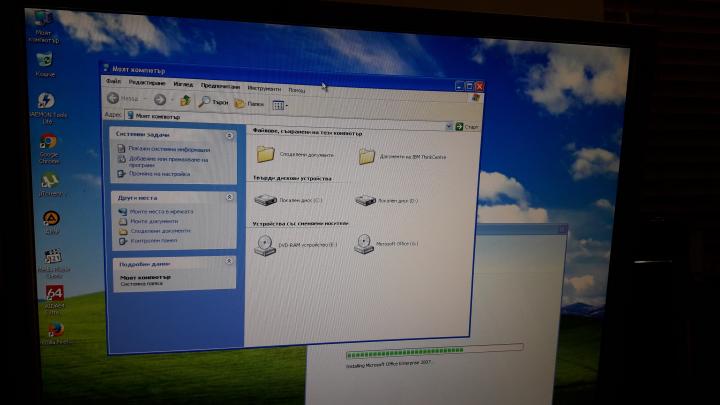Collapse the Подробни данни panel

click(229, 261)
